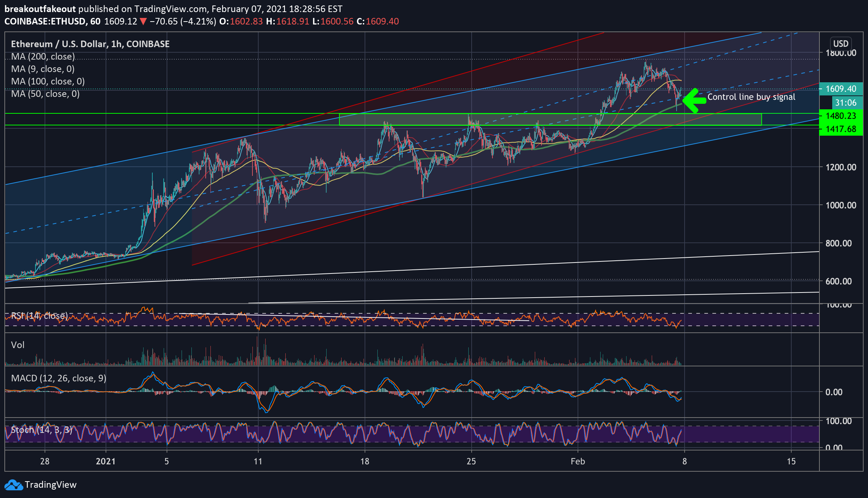Click the 1609.40 current price tag
This screenshot has width=868, height=498.
(x=841, y=89)
